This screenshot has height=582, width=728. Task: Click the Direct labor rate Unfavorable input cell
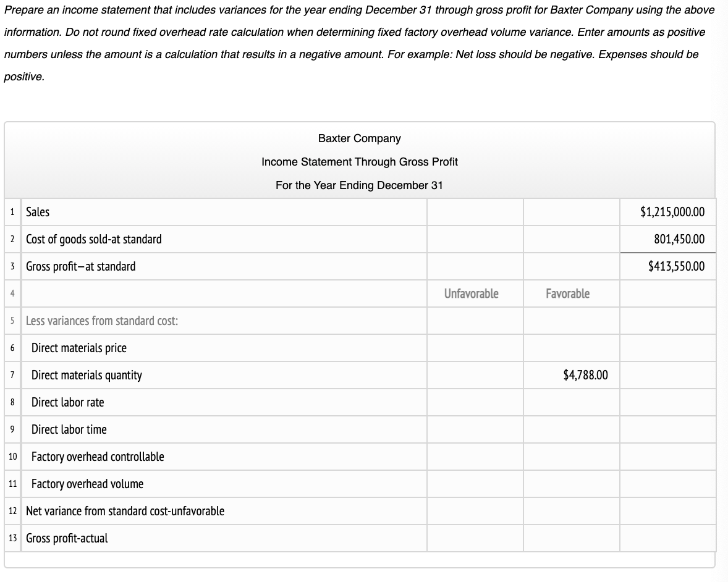click(475, 402)
